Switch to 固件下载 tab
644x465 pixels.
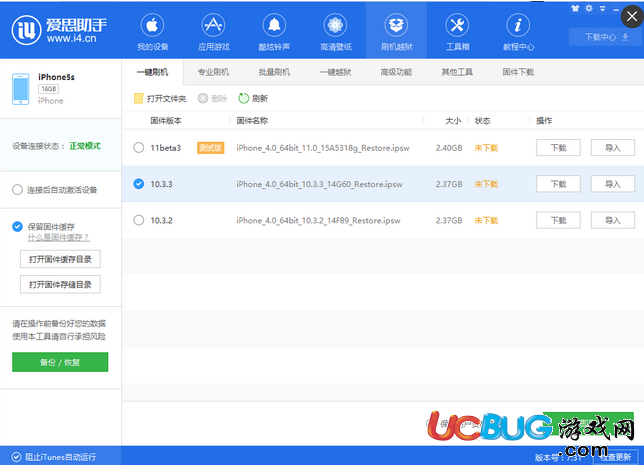(518, 72)
